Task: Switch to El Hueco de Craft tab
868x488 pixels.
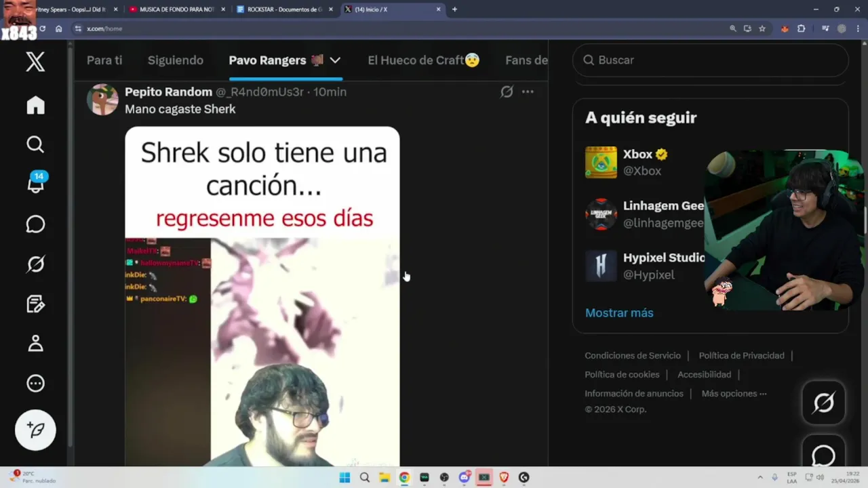Action: (x=424, y=60)
